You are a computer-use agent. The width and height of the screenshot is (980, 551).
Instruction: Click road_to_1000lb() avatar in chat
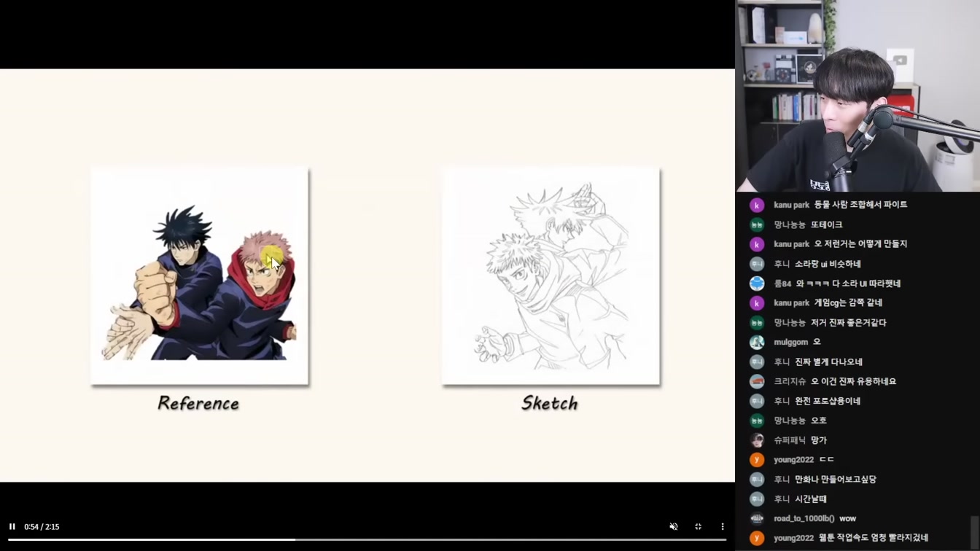757,519
